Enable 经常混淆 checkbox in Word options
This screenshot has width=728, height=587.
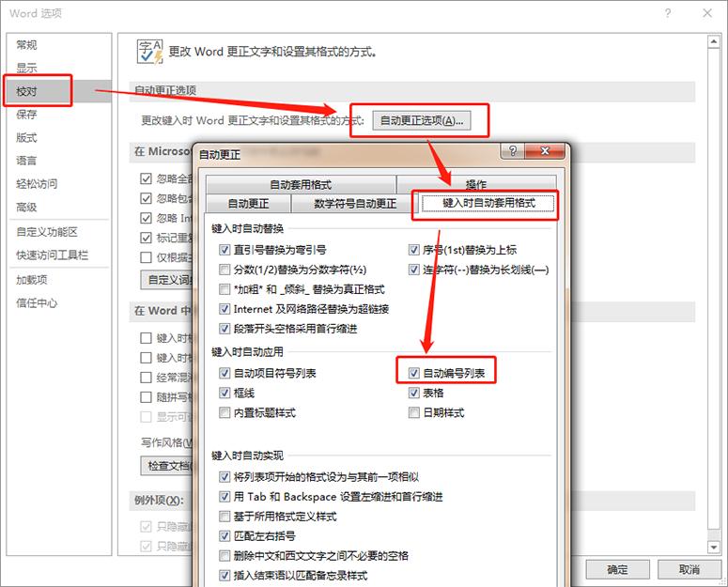point(146,378)
